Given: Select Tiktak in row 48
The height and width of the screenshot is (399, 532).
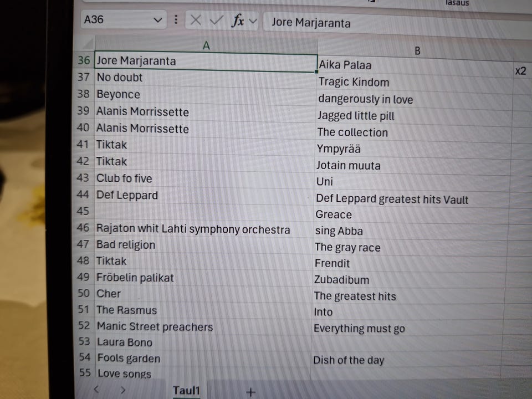Looking at the screenshot, I should point(203,262).
